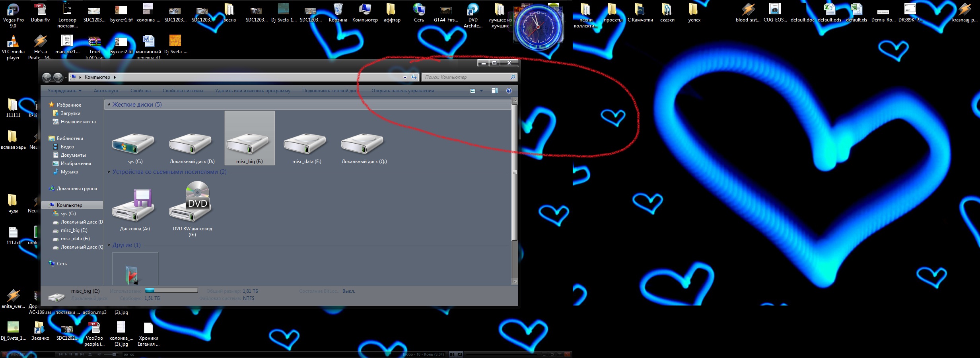Select the misc_data (F:) drive icon in main pane
Screen dimensions: 980x358
click(x=305, y=144)
